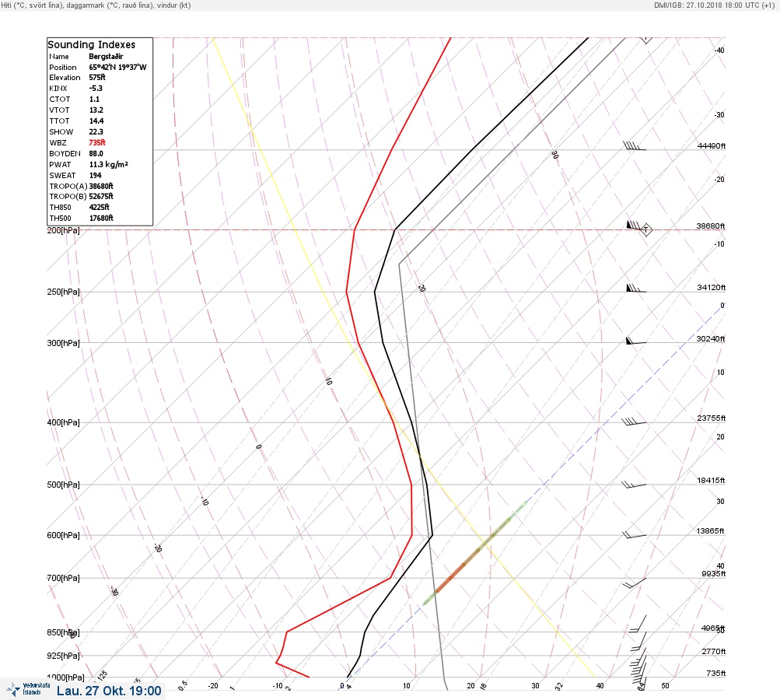Image resolution: width=780 pixels, height=700 pixels.
Task: Click the '30240ft' altitude label
Action: 710,339
